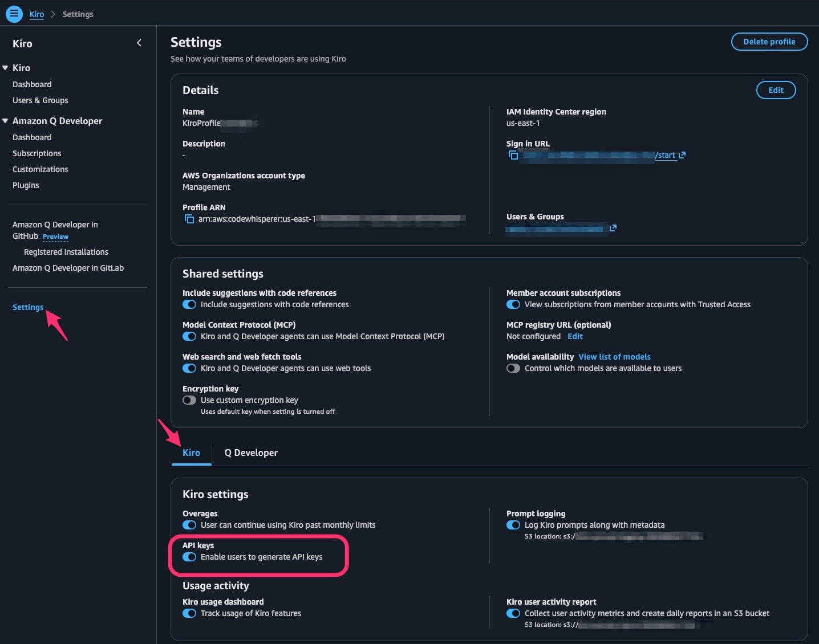Collapse the left navigation panel
The width and height of the screenshot is (819, 644).
pos(139,42)
